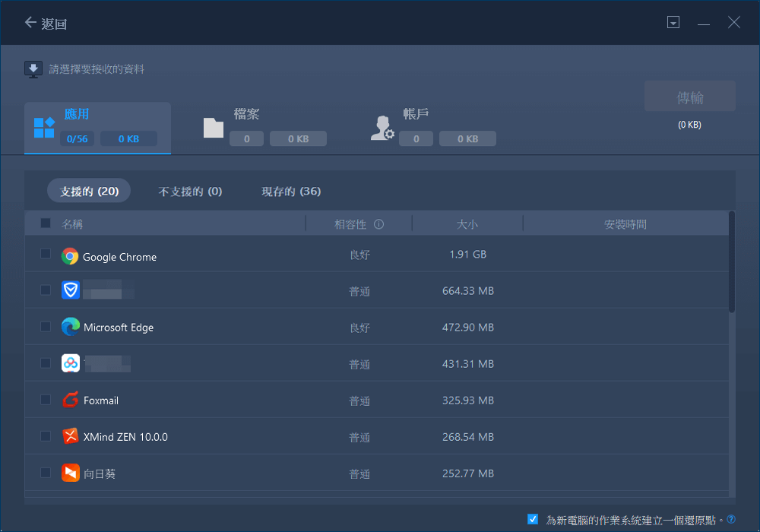Toggle the select-all checkbox beside 名稱
This screenshot has width=760, height=532.
[x=46, y=223]
